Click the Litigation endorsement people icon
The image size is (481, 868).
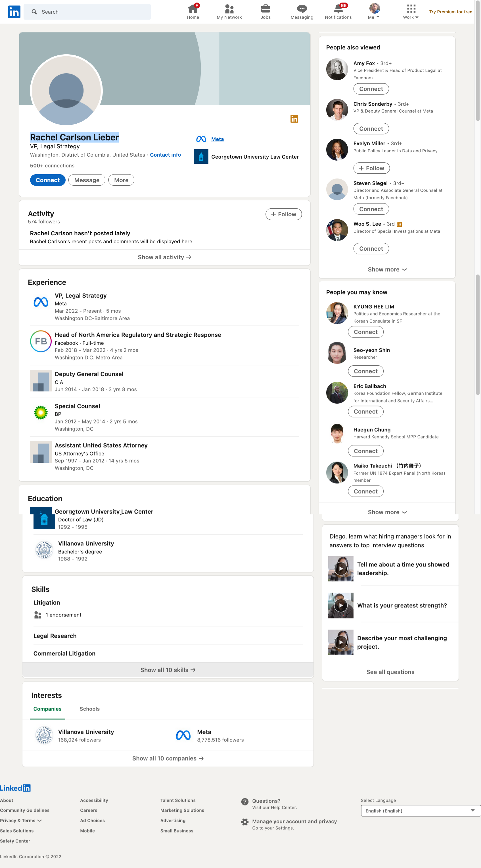pos(38,615)
